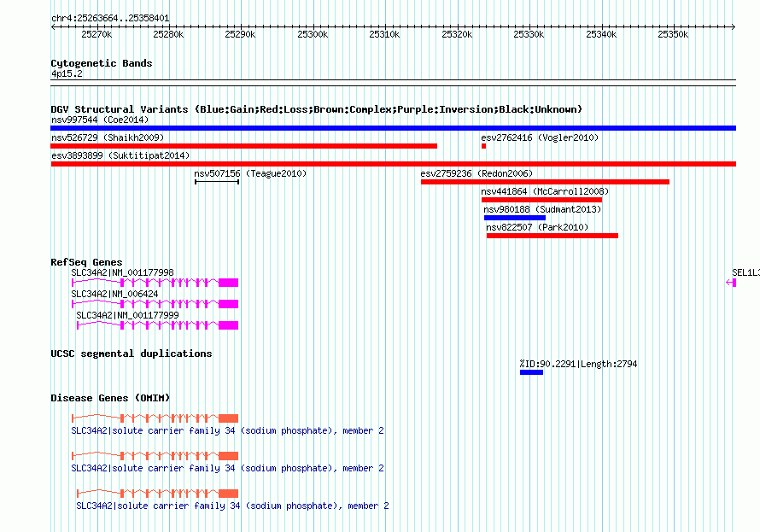
Task: Click the RefSeq Genes track title
Action: (x=86, y=262)
